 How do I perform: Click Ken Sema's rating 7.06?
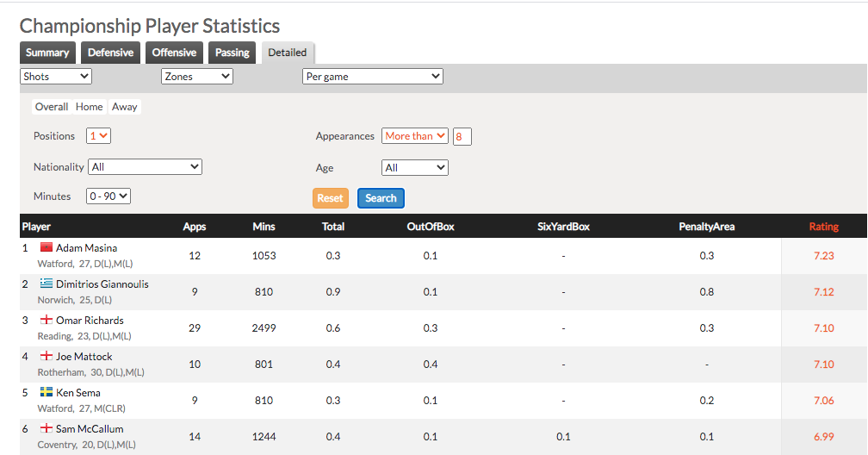point(824,401)
